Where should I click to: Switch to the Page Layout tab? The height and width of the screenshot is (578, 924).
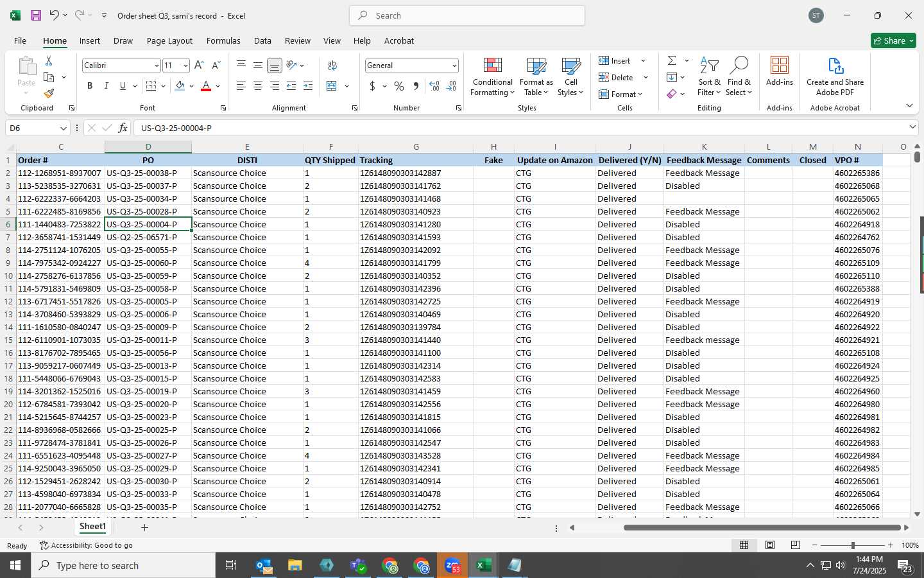169,40
